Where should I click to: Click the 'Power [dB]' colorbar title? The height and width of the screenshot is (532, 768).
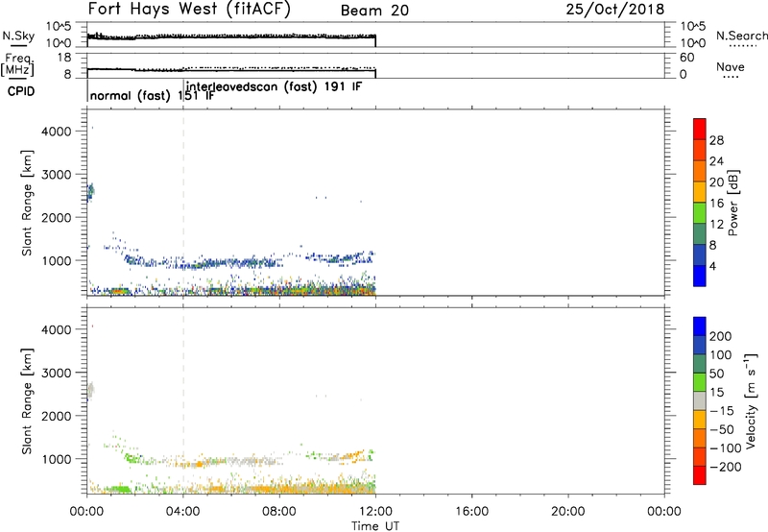(732, 203)
